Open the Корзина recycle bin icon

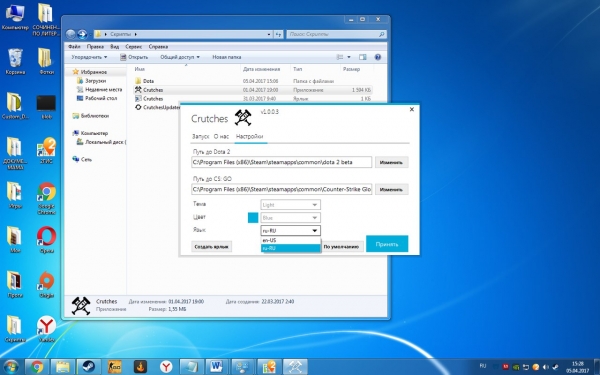coord(15,61)
